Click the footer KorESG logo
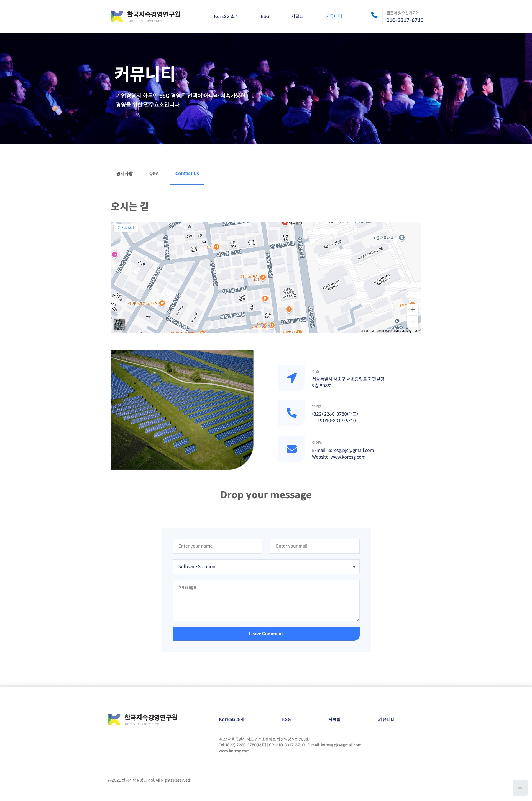Image resolution: width=532 pixels, height=801 pixels. click(142, 719)
